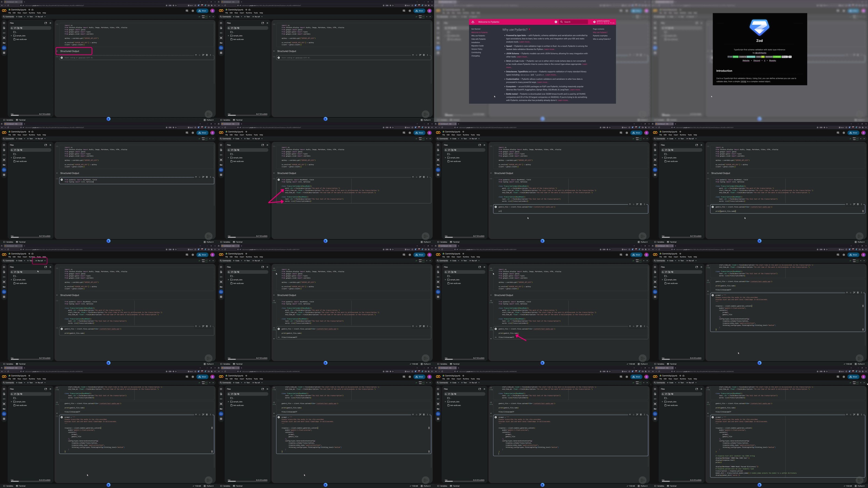
Task: Open Run all dropdown arrow in display(Markdown) code frame
Action: coord(696,383)
